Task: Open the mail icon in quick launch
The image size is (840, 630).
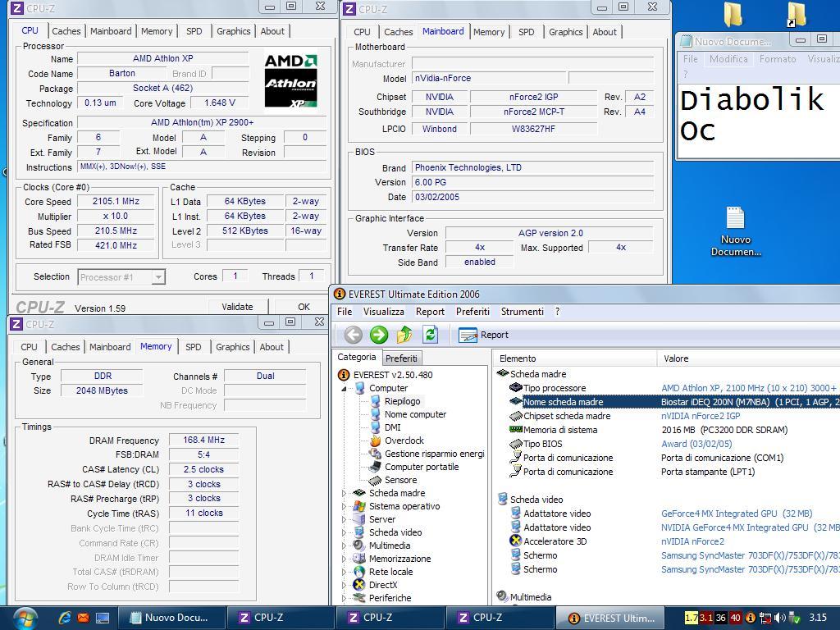Action: tap(83, 618)
